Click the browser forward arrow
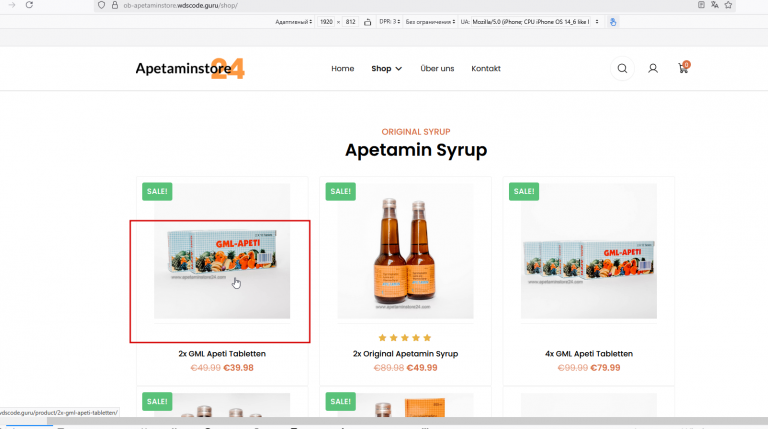Screen dimensions: 768x429 tap(12, 5)
